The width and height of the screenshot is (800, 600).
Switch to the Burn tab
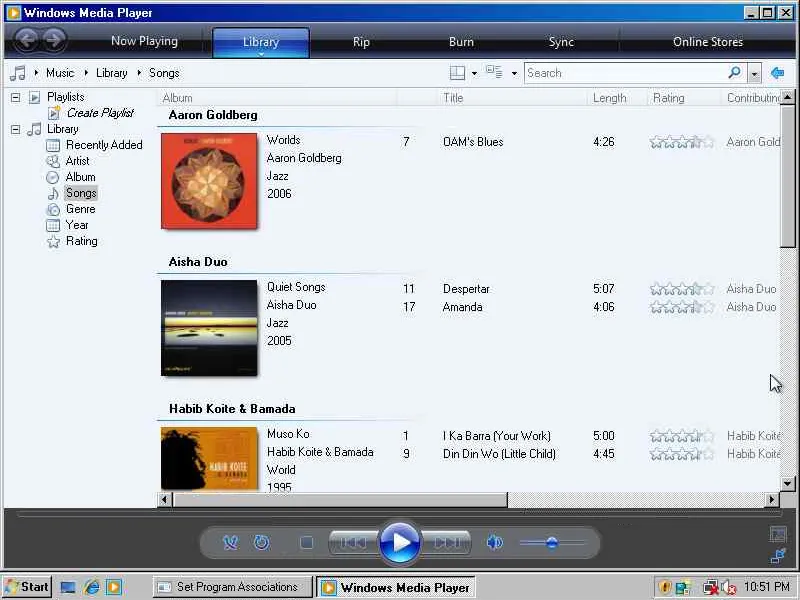461,42
